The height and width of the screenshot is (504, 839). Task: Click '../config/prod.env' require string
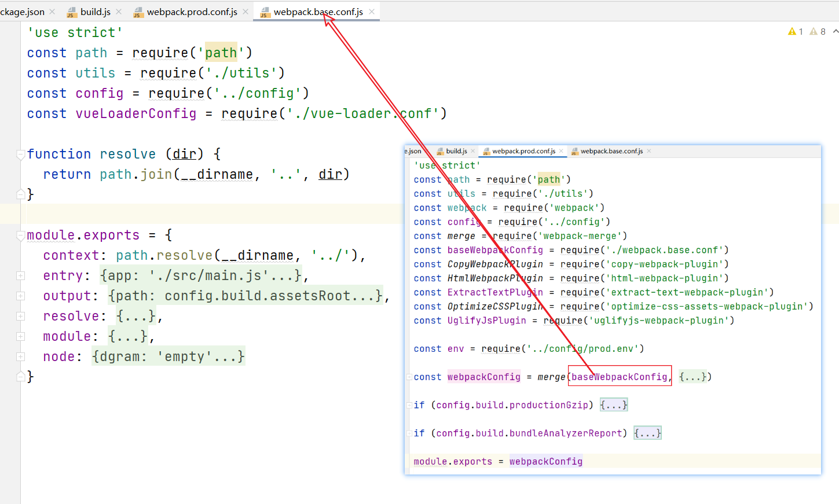(x=582, y=348)
